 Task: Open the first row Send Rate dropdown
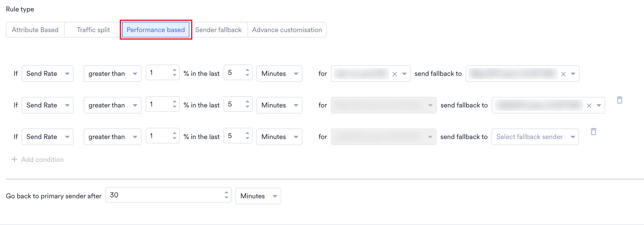pos(48,74)
